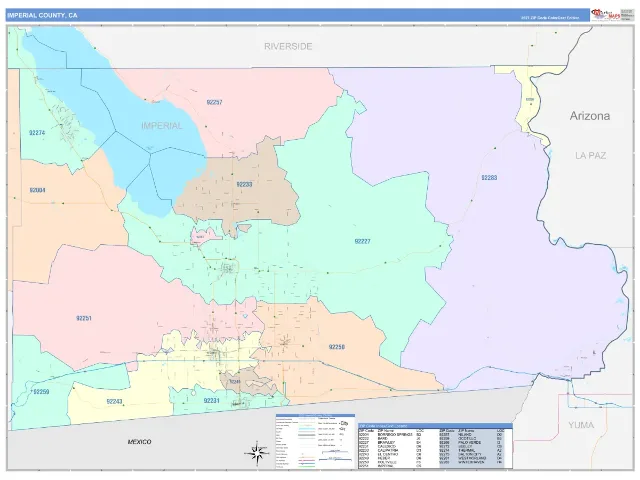
Task: Select ZIP code area 92227
Action: (x=362, y=241)
